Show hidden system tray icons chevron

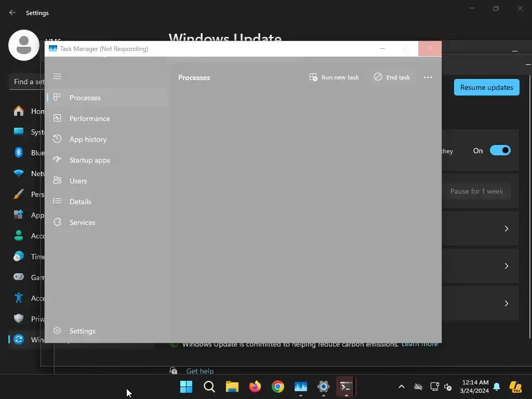402,387
